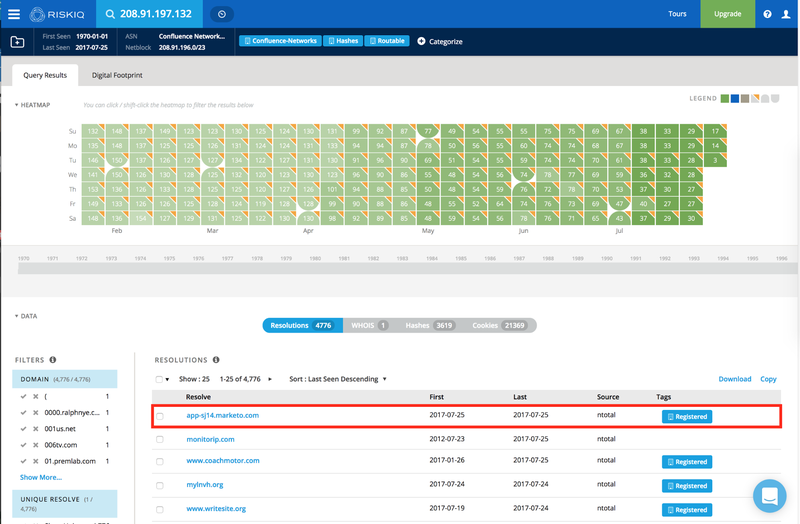The image size is (800, 524).
Task: Check the monitorip.com row checkbox
Action: coord(160,439)
